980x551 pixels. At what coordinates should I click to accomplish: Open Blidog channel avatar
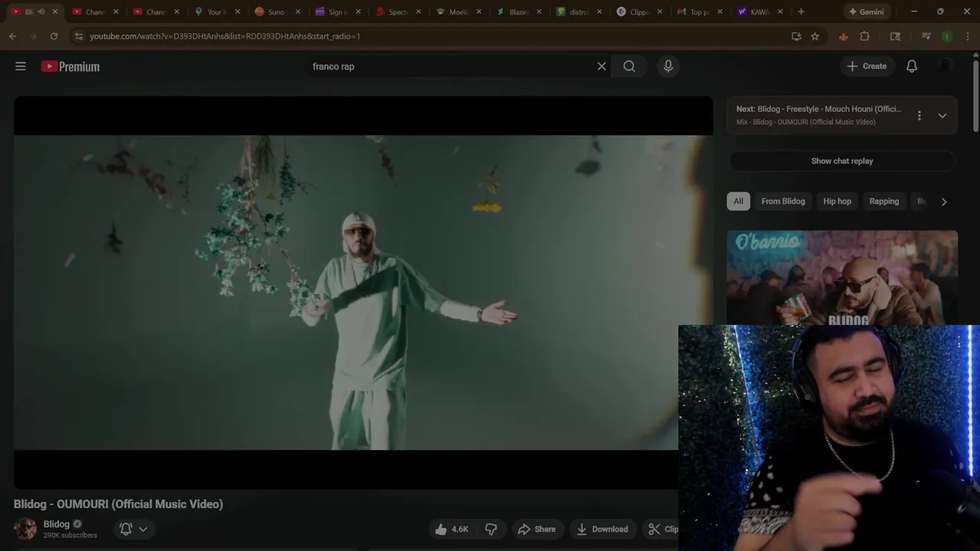(x=25, y=529)
